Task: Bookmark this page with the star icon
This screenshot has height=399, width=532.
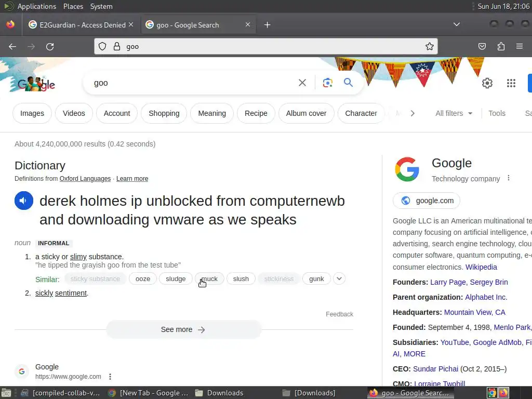Action: [430, 46]
